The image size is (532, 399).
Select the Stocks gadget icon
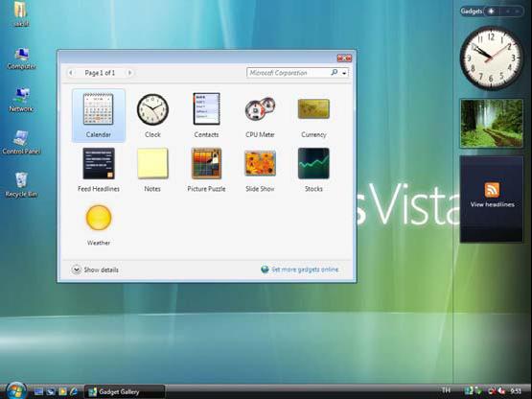tap(313, 163)
